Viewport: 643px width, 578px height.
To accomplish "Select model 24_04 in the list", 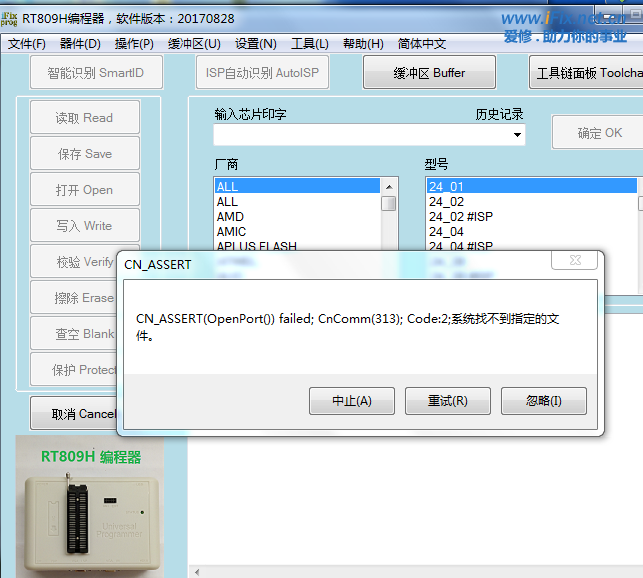I will pyautogui.click(x=532, y=231).
